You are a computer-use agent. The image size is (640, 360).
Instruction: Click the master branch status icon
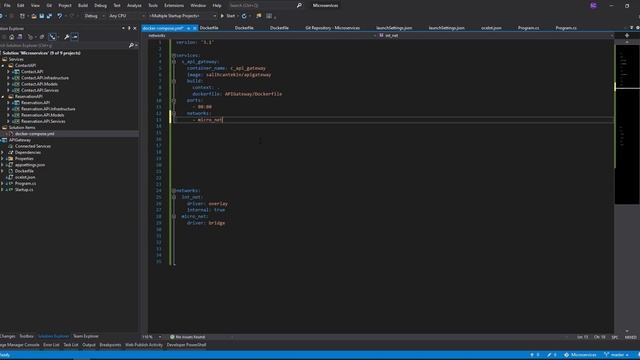tap(617, 355)
